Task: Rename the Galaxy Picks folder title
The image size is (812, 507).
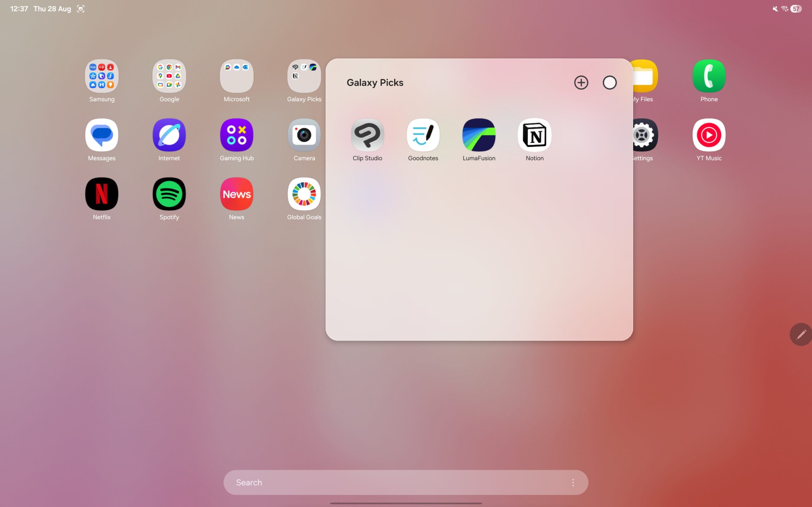Action: (x=375, y=83)
